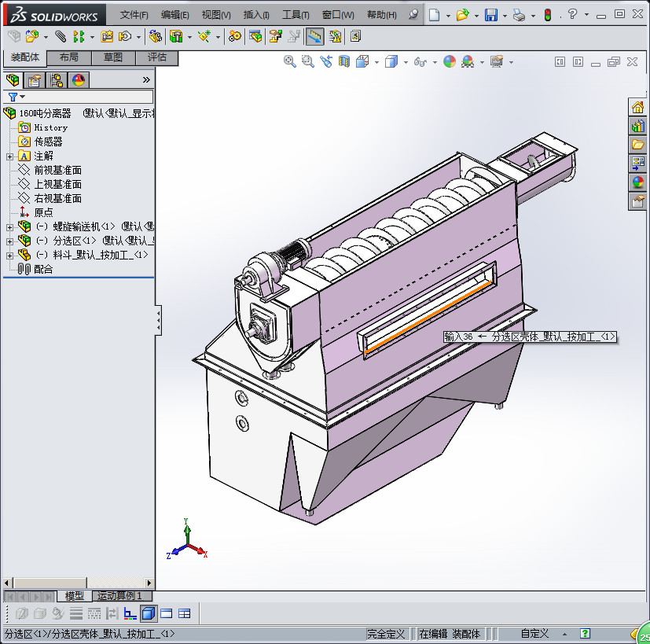The height and width of the screenshot is (644, 650).
Task: Click the Hide/Show Items glasses icon
Action: pos(420,62)
